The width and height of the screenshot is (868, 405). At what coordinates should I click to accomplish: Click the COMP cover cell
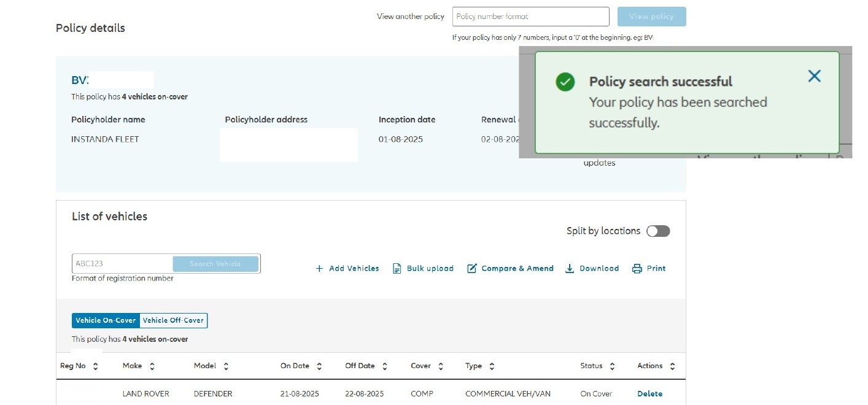422,394
